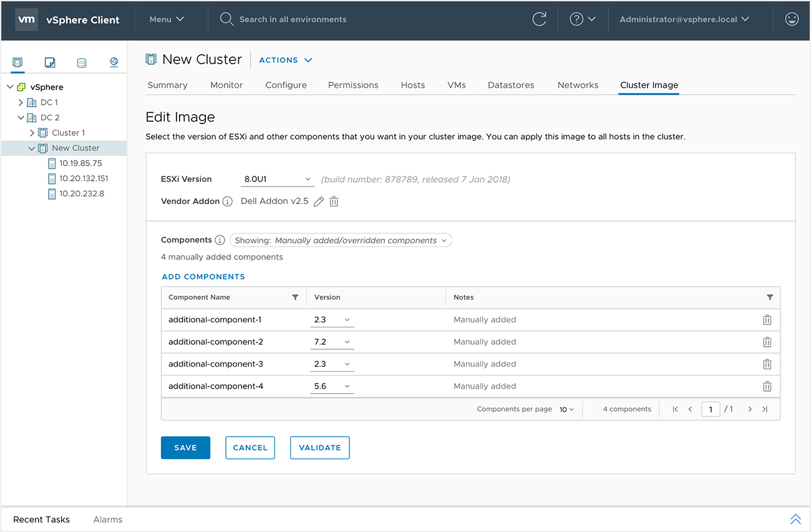The width and height of the screenshot is (811, 532).
Task: Delete the Dell vendor addon
Action: (334, 201)
